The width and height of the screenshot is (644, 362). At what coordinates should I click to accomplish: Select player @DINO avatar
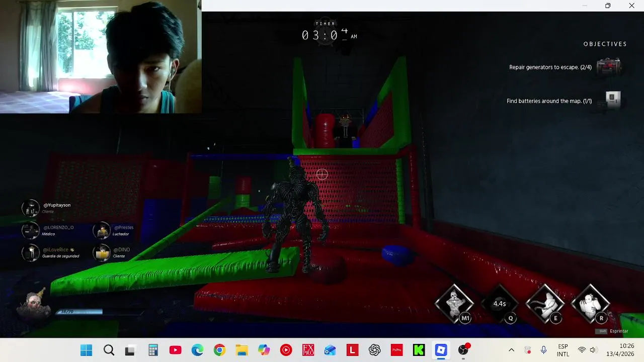pos(102,252)
